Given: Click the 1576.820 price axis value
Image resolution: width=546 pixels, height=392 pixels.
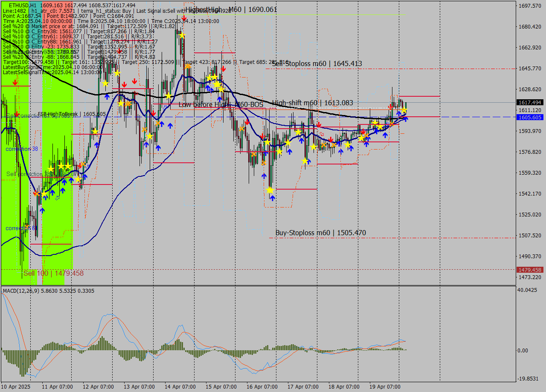Looking at the screenshot, I should coord(530,152).
